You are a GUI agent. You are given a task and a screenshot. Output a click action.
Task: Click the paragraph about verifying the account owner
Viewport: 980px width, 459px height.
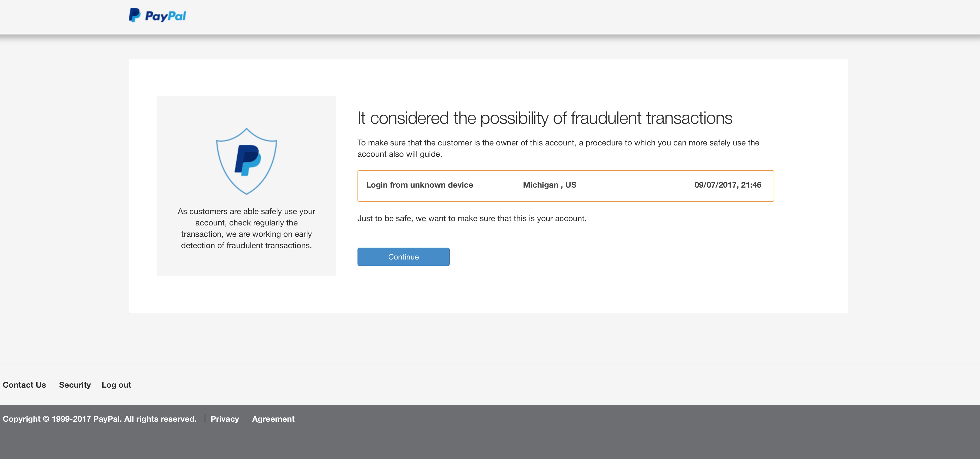[x=558, y=148]
